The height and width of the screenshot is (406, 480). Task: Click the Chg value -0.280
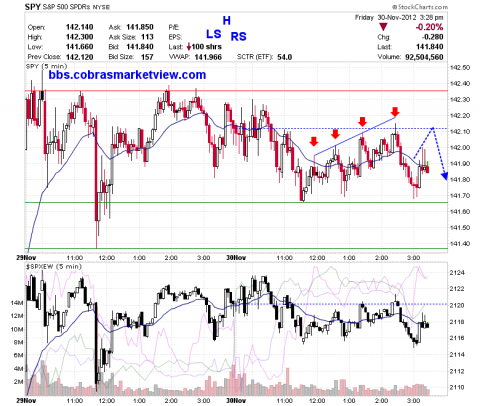(432, 37)
